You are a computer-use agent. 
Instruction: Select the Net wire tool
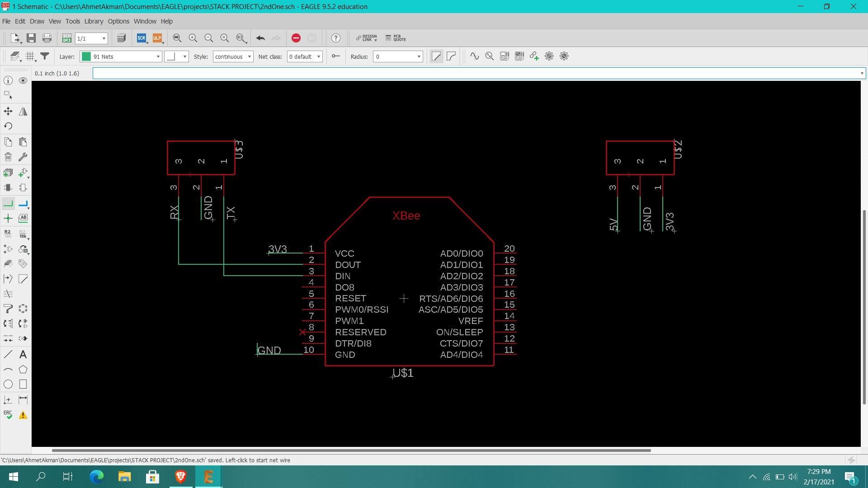8,203
